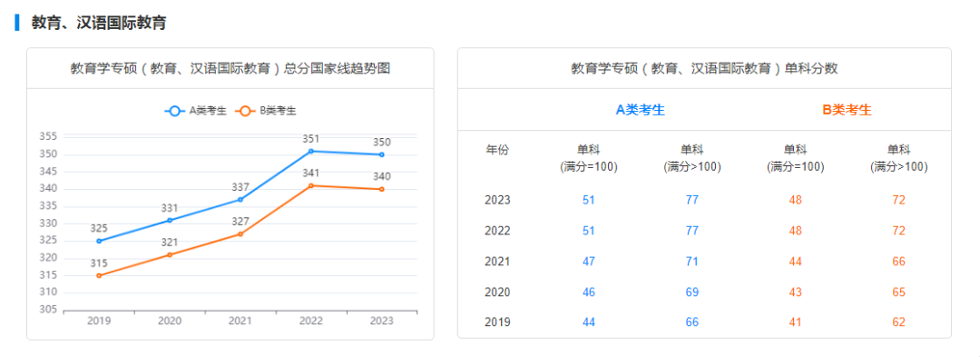Click B类 column header 单科(满分>100)
This screenshot has width=980, height=357.
pyautogui.click(x=898, y=159)
